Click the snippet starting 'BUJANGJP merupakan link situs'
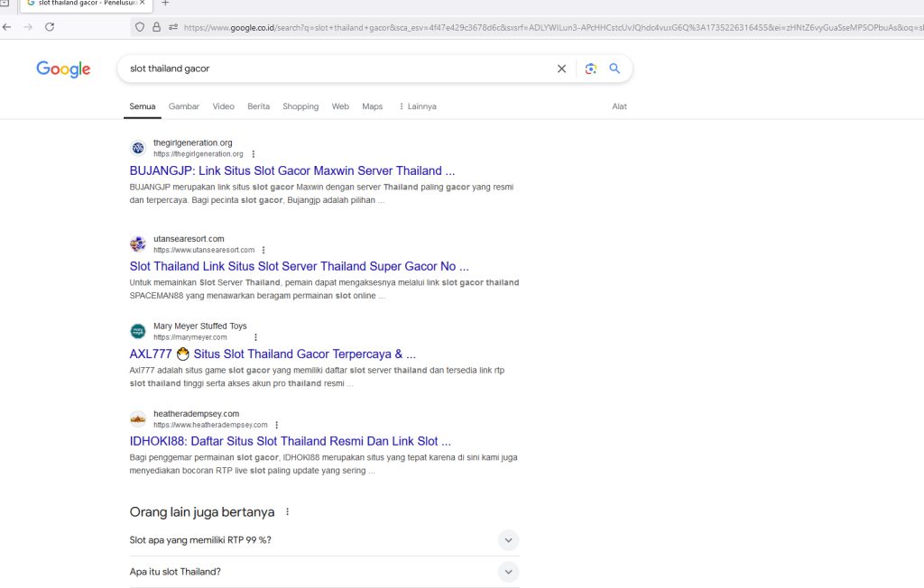 [x=322, y=194]
